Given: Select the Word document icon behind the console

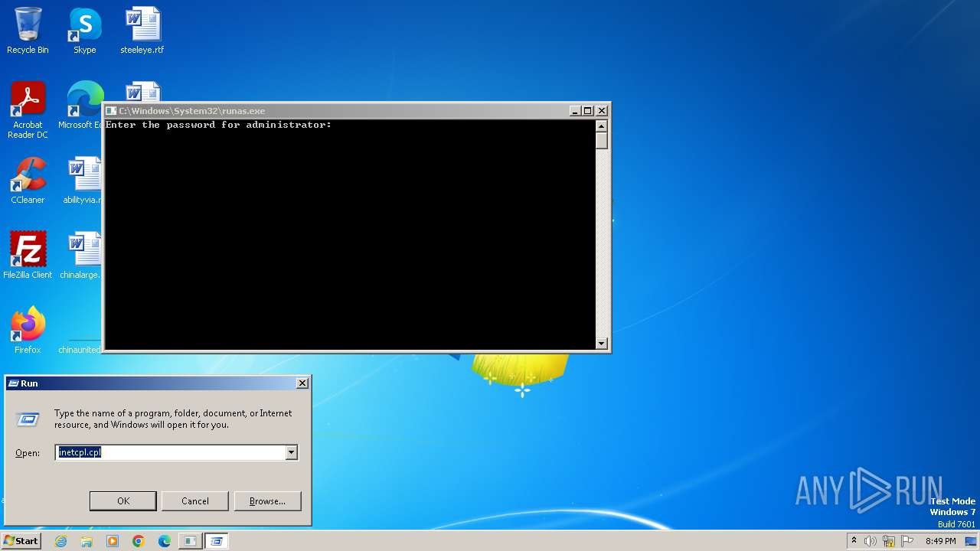Looking at the screenshot, I should click(x=142, y=91).
